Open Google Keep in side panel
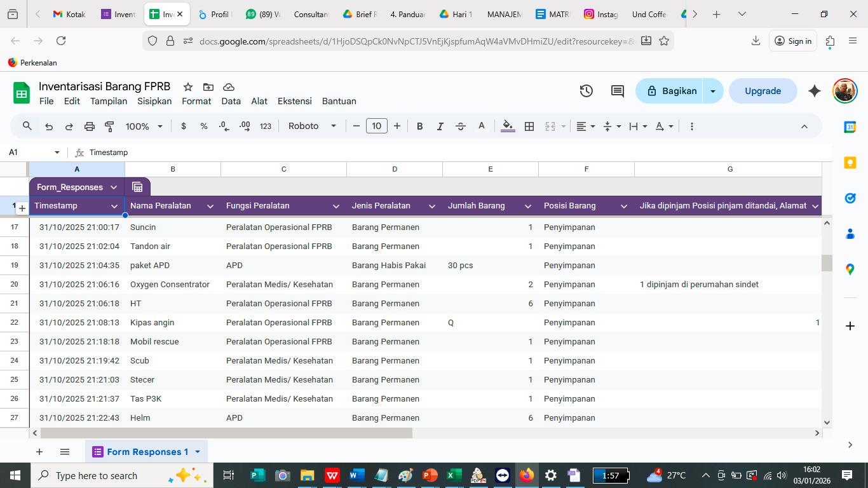This screenshot has width=868, height=488. point(850,163)
